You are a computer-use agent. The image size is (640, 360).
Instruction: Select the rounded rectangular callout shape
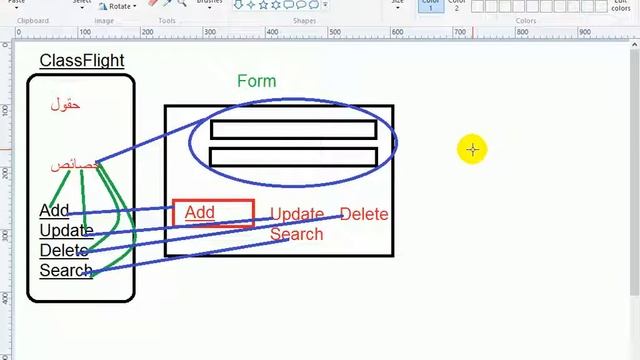(x=289, y=4)
